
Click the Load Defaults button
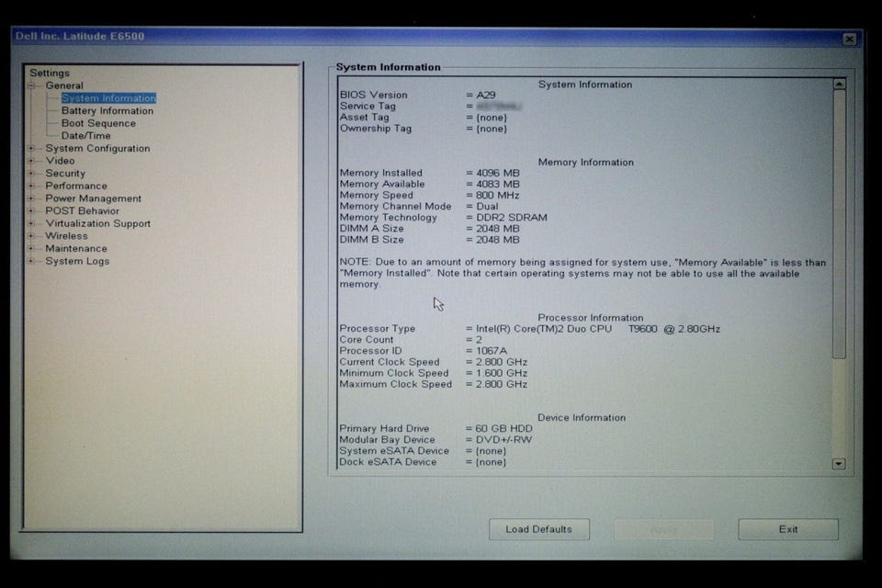539,529
